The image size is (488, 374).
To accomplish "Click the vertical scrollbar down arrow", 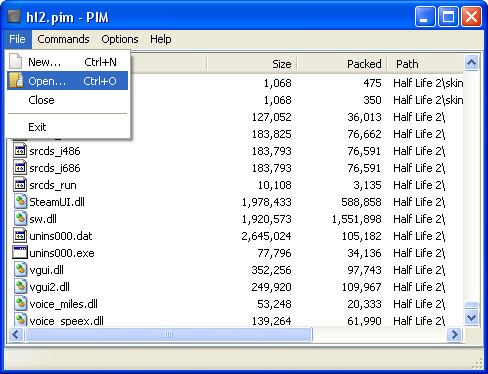I will [x=471, y=317].
